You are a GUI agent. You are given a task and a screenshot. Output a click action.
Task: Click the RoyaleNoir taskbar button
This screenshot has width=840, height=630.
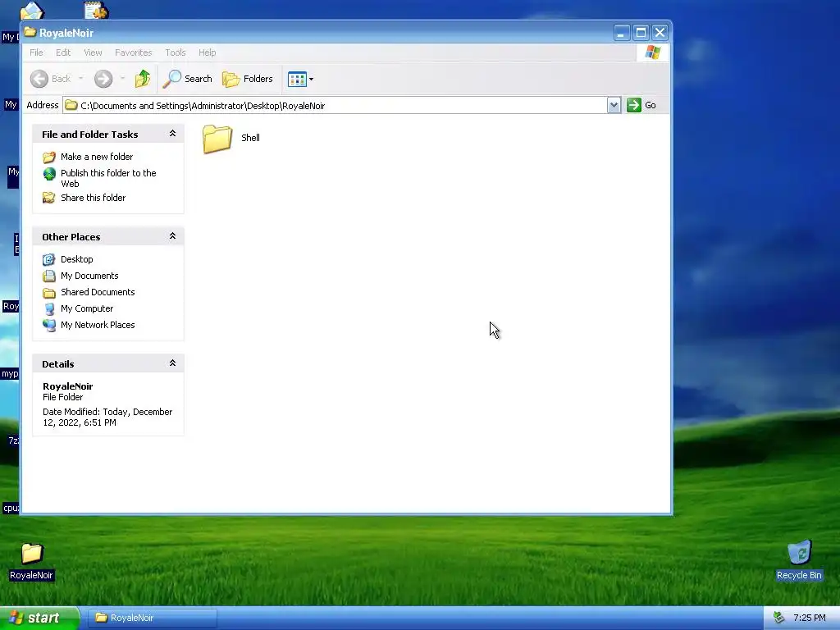(x=153, y=618)
